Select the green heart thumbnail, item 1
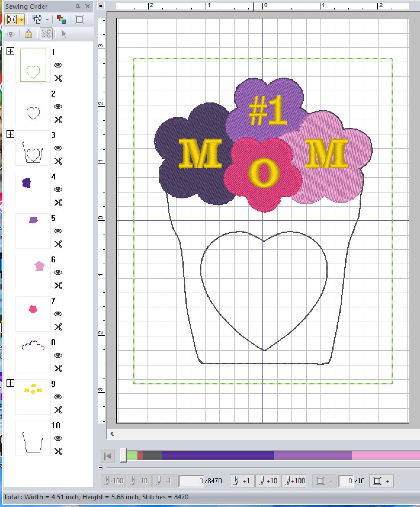420x507 pixels. tap(33, 65)
